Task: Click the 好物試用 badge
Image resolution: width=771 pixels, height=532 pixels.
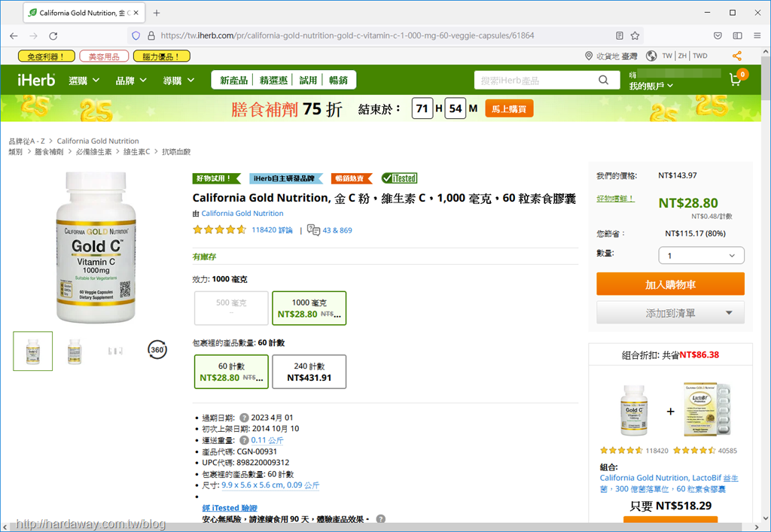Action: point(216,178)
